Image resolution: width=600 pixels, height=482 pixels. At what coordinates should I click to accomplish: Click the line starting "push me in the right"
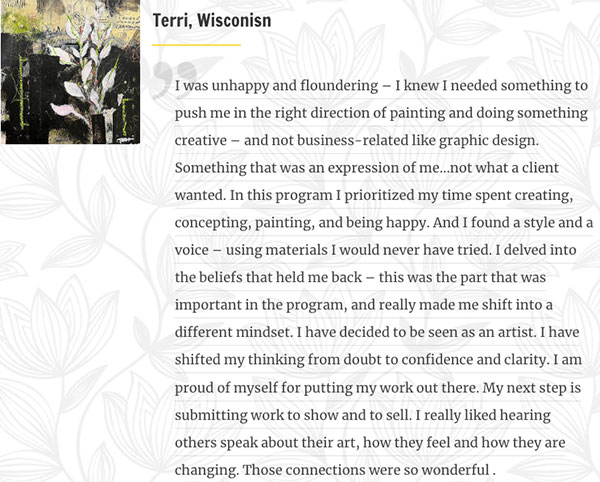381,113
